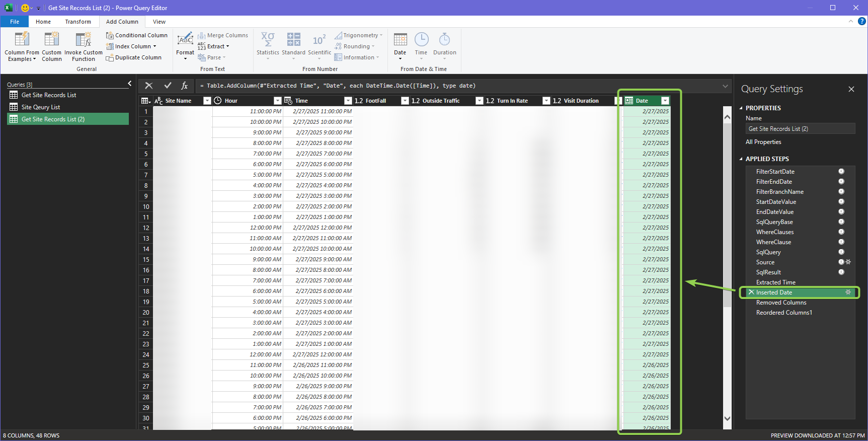The height and width of the screenshot is (441, 868).
Task: Open All Properties link
Action: pos(763,142)
